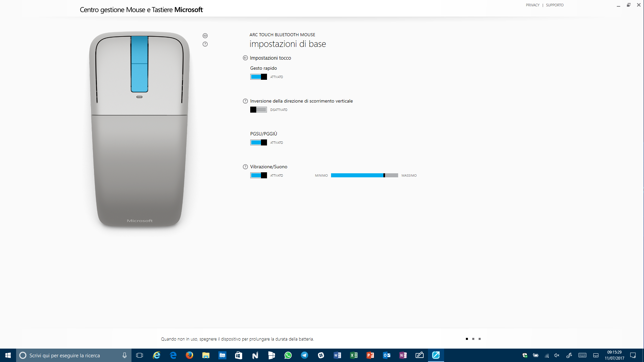Launch Outlook from the taskbar
644x362 pixels.
point(386,355)
